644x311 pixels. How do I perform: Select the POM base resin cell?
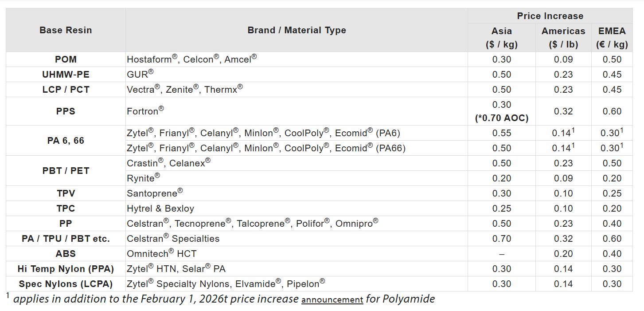pos(66,59)
